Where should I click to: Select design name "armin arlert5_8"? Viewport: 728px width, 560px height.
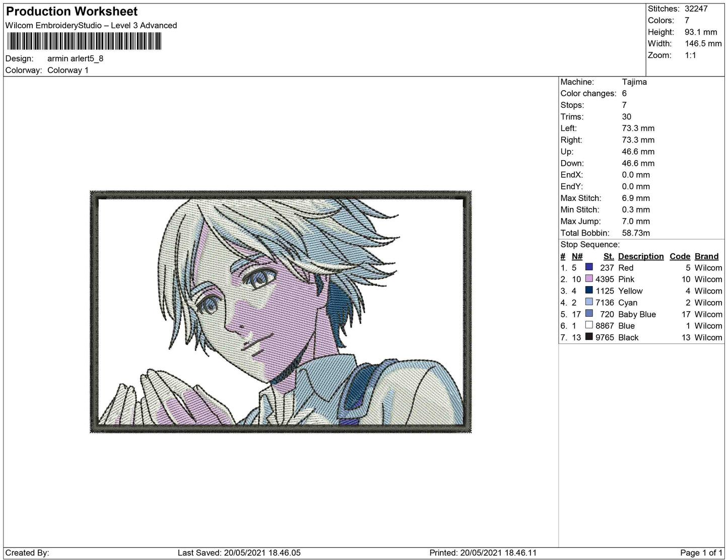(75, 58)
